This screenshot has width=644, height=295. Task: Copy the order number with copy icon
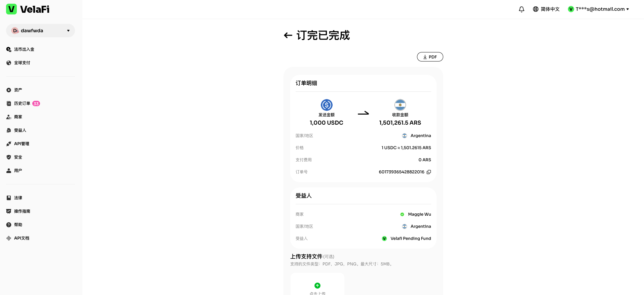[429, 172]
